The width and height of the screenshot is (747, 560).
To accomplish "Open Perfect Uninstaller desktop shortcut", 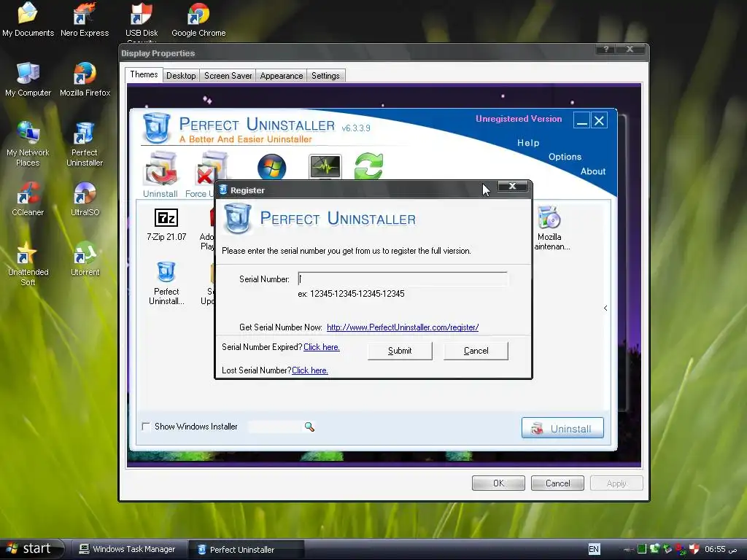I will click(x=85, y=144).
